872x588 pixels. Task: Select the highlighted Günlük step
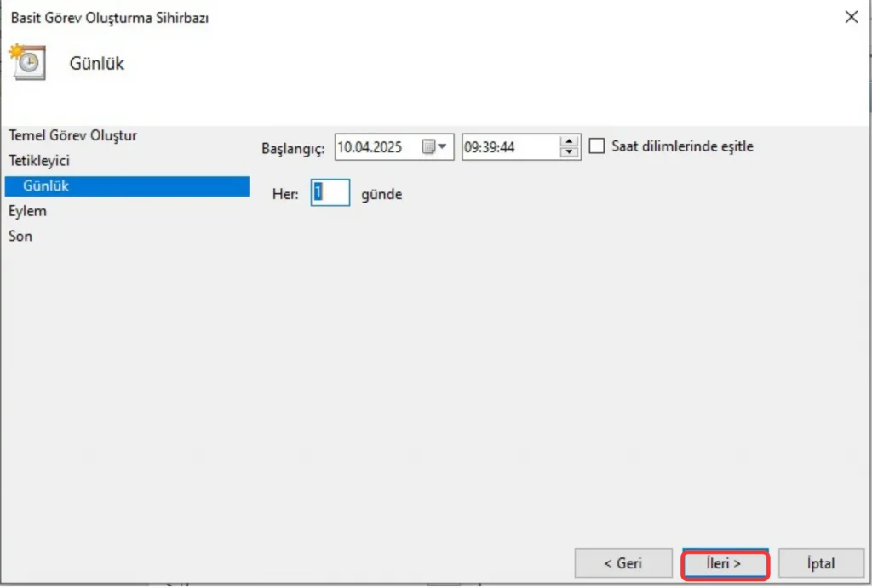pos(127,186)
